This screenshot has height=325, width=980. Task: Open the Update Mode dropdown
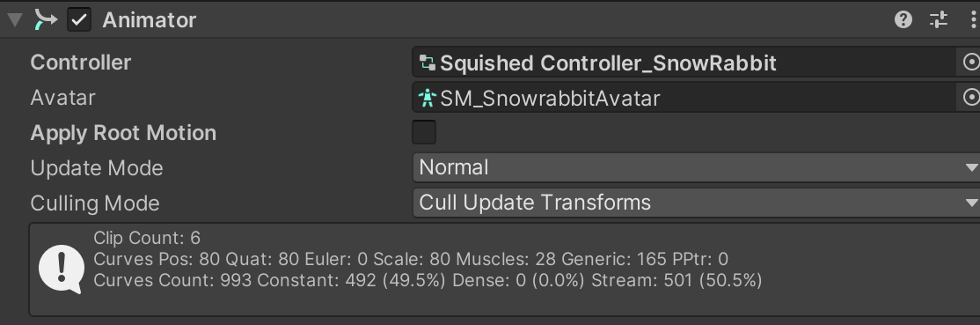[x=696, y=168]
